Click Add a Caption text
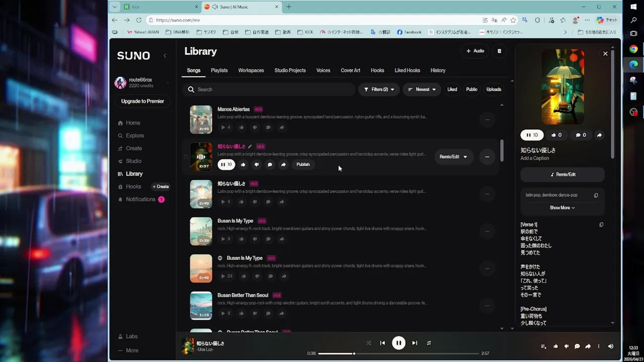The image size is (644, 362). point(534,158)
